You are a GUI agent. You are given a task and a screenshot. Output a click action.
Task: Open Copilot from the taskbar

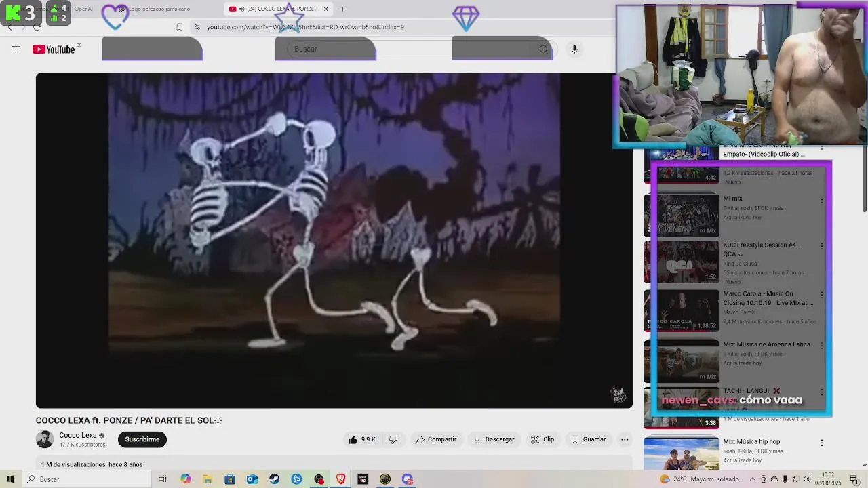(186, 479)
